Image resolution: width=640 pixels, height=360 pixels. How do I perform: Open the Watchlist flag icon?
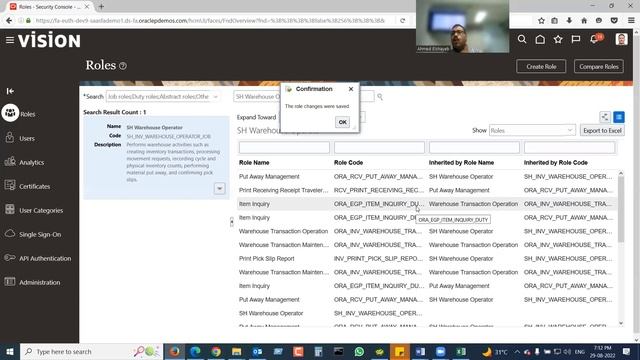pos(576,39)
